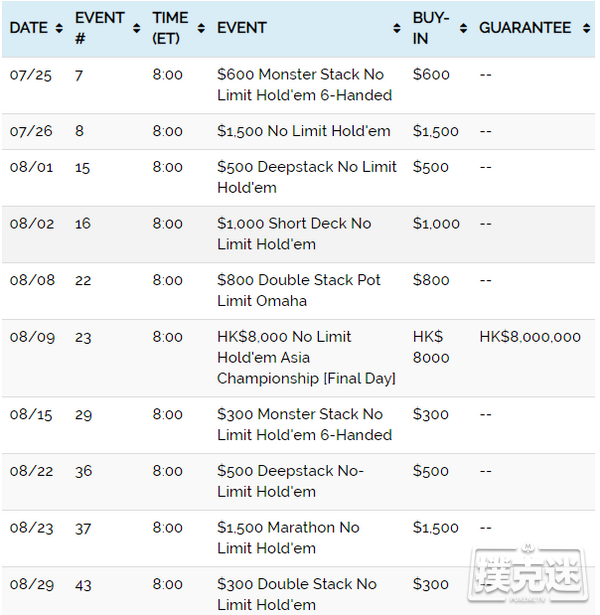Open $600 Monster Stack No Limit Hold'em 6-Handed
Image resolution: width=600 pixels, height=615 pixels.
305,85
